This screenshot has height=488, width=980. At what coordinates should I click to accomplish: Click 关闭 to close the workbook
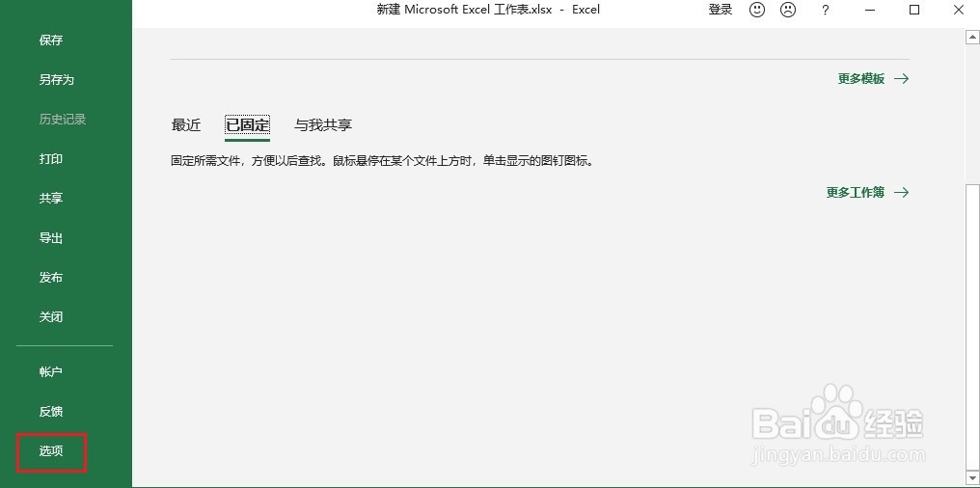pos(50,316)
